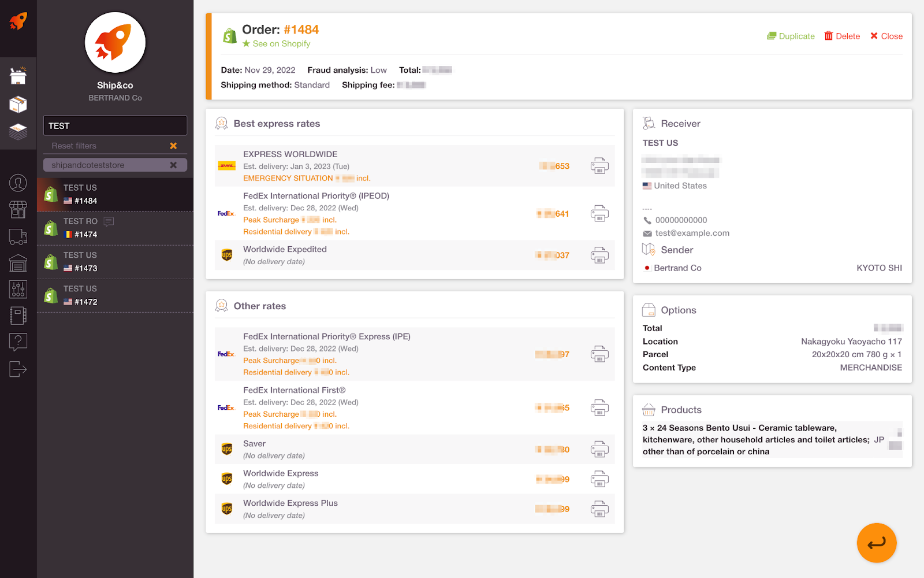Click the Sender section header
Screen dimensions: 924x578
[x=677, y=250]
